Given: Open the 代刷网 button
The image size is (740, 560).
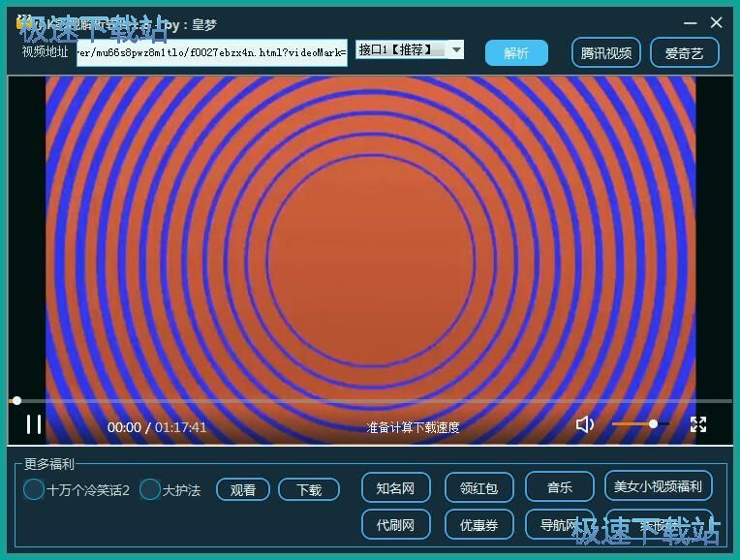Looking at the screenshot, I should [x=395, y=524].
